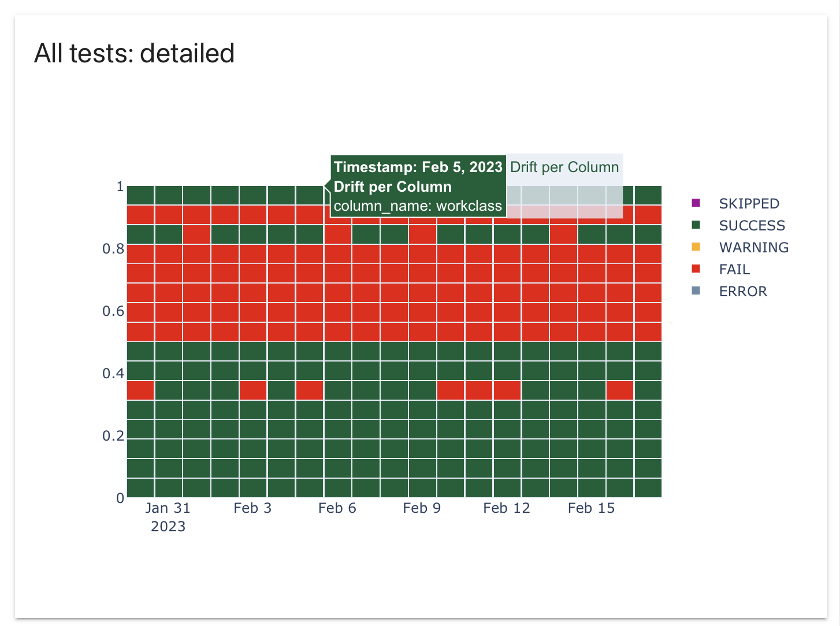Click the green SUCCESS legend swatch

[x=696, y=225]
